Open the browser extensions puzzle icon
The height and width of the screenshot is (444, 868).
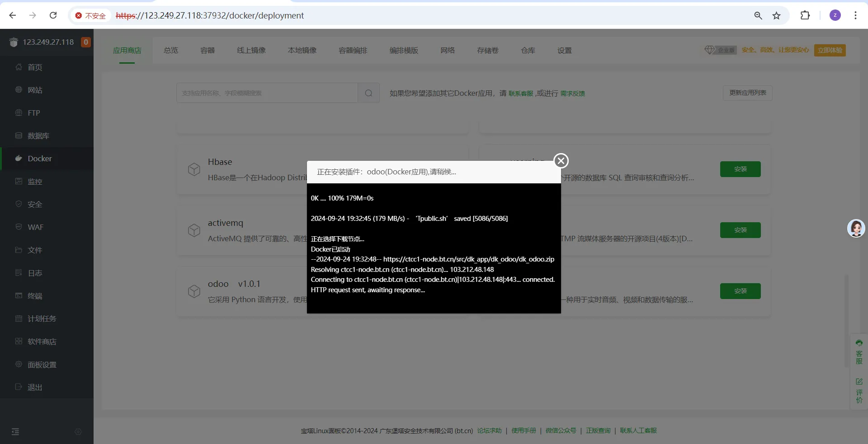[805, 15]
